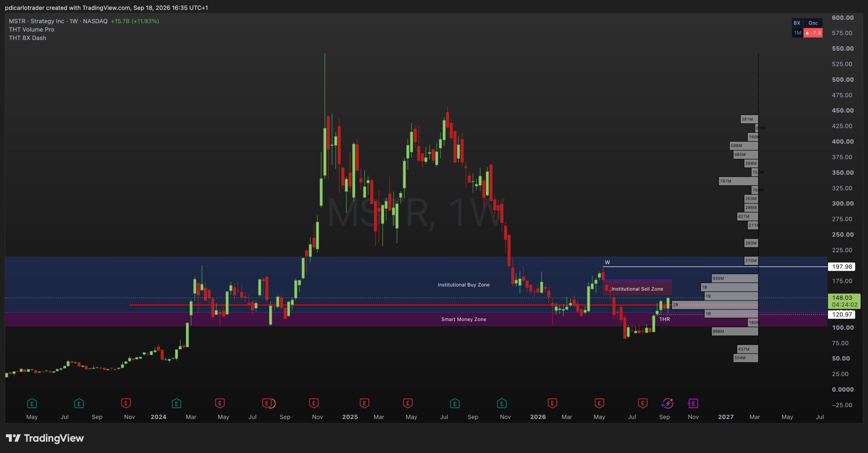The height and width of the screenshot is (453, 868).
Task: Select the 2B volume profile bar label
Action: (x=675, y=305)
